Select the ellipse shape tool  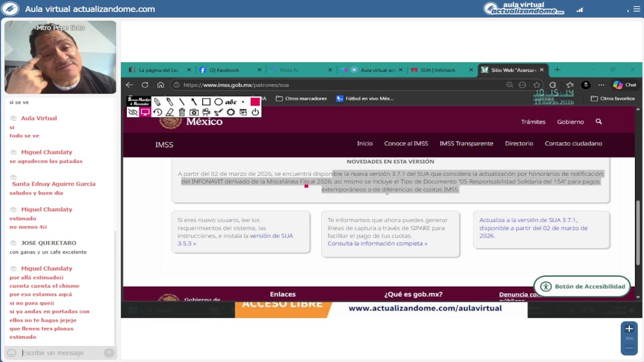(x=218, y=102)
